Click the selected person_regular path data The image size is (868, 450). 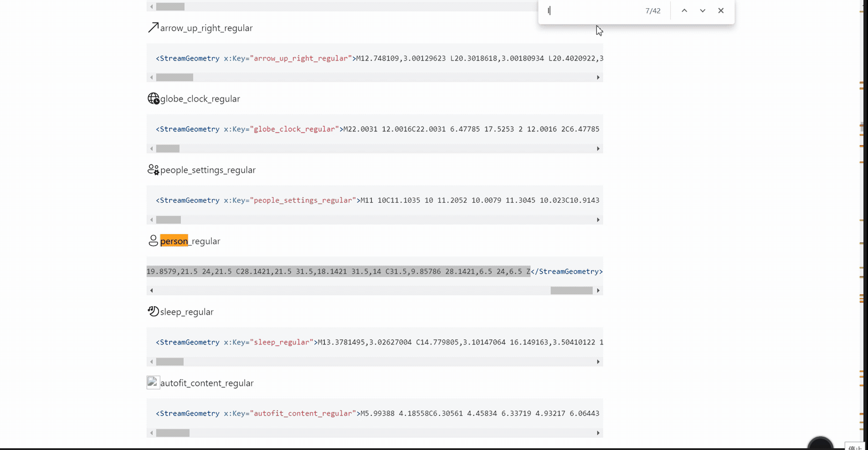339,271
